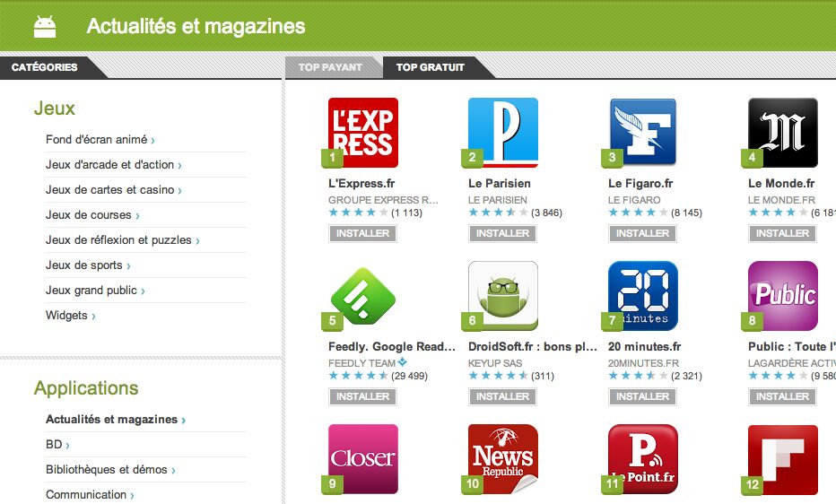This screenshot has height=504, width=836.
Task: Open Bibliothèques et démos category
Action: click(x=107, y=470)
